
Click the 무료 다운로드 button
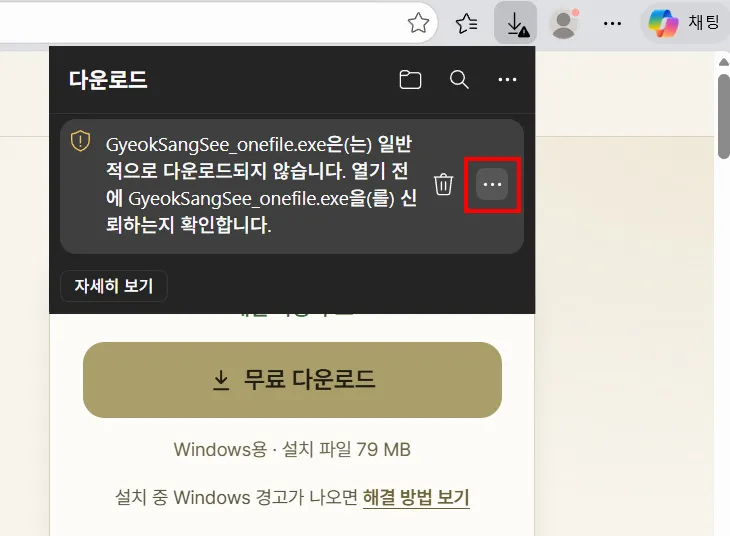click(292, 380)
